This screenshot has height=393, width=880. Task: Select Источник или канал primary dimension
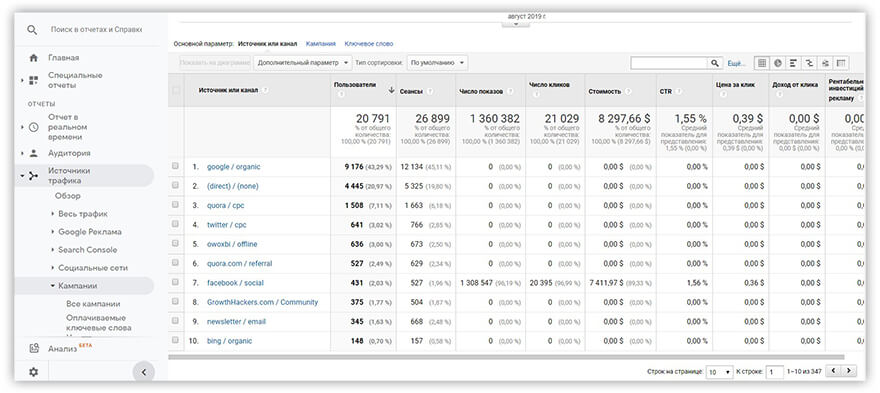point(268,44)
